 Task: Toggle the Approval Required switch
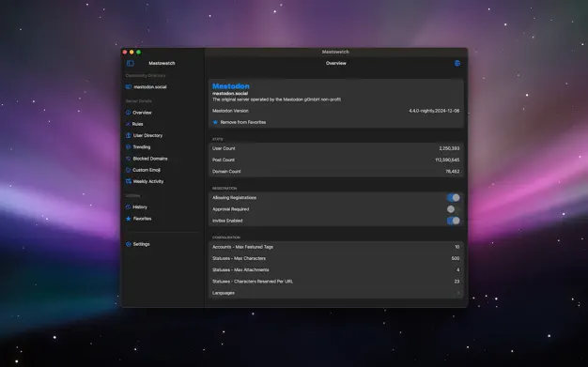[x=454, y=209]
